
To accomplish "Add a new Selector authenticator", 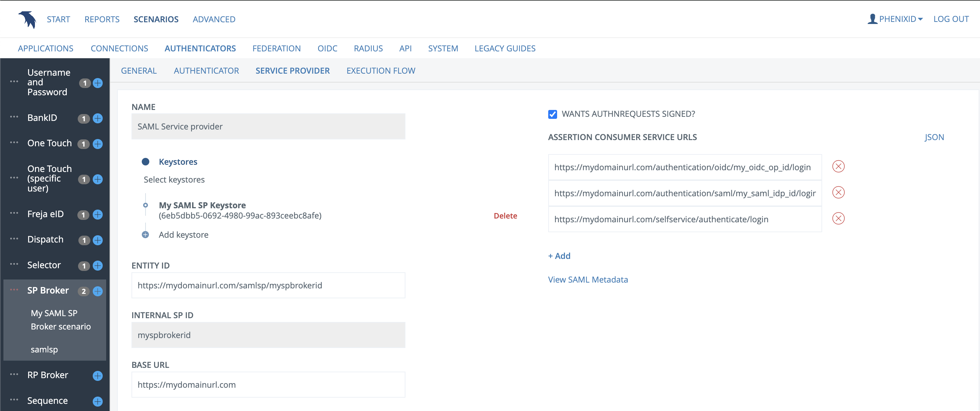I will (x=98, y=266).
